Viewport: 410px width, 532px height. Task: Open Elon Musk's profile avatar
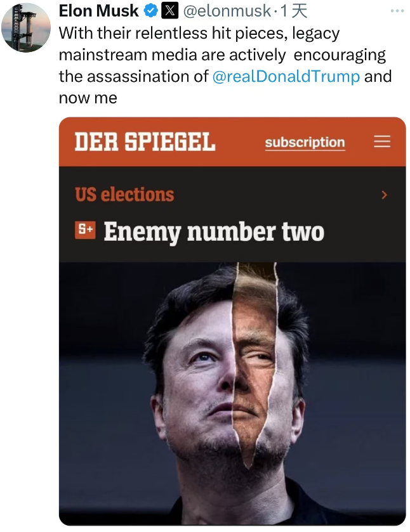(26, 27)
